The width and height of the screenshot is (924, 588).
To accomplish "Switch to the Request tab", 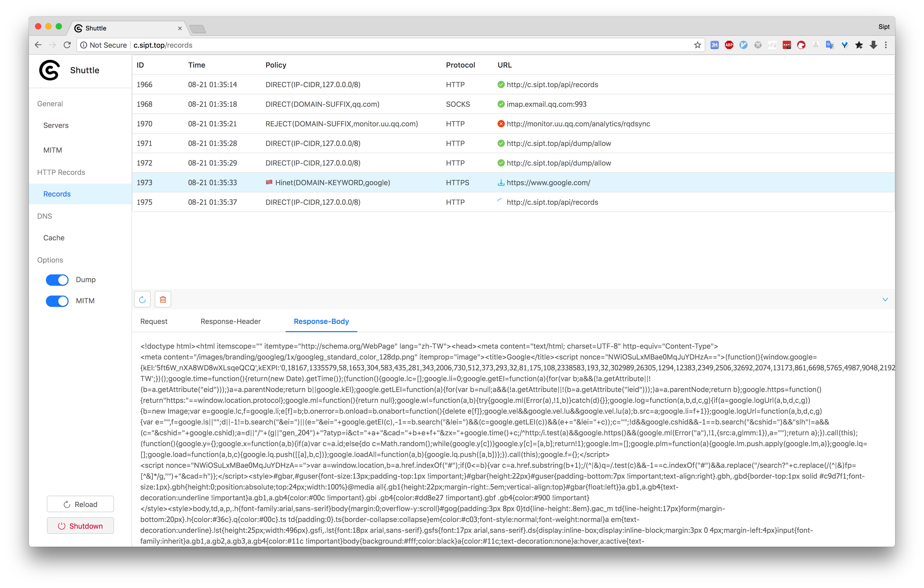I will [x=153, y=321].
